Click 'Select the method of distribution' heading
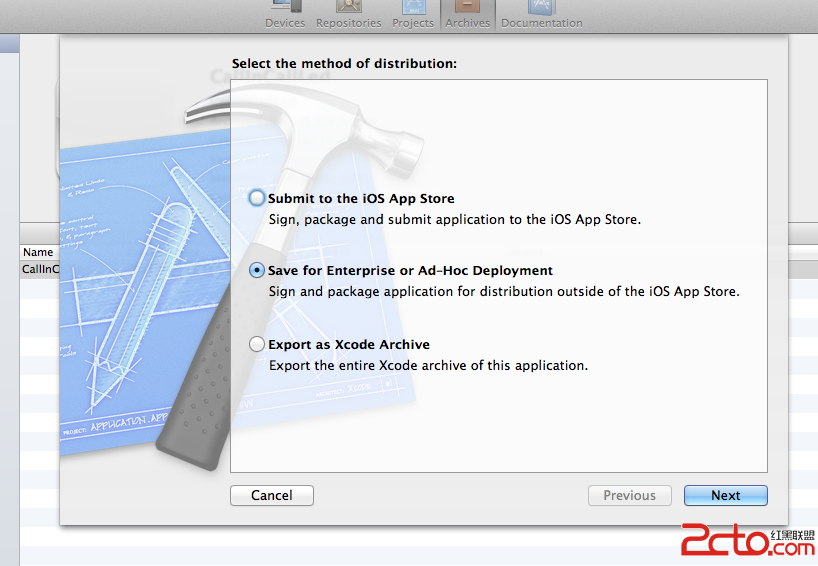The width and height of the screenshot is (818, 566). tap(344, 63)
